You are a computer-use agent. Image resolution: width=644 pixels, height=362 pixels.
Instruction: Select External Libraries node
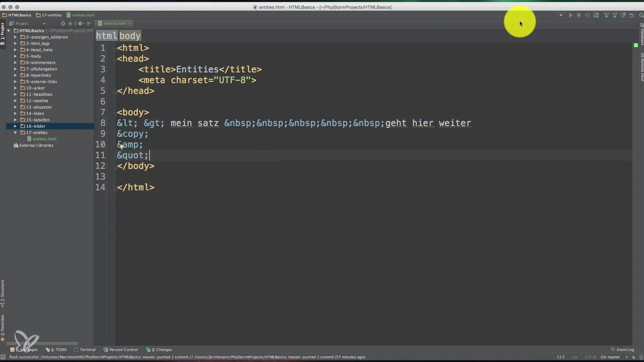(x=33, y=145)
